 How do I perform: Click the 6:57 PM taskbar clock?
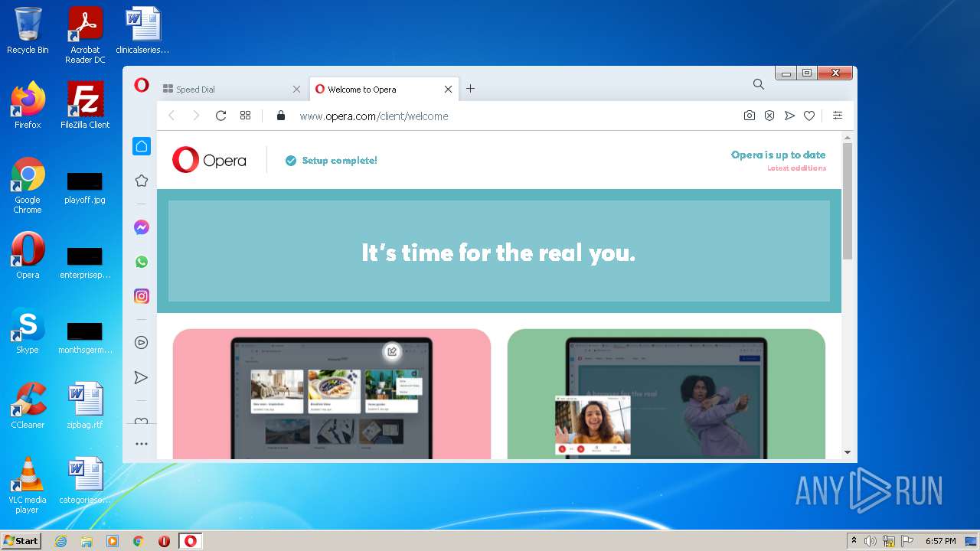pyautogui.click(x=940, y=541)
